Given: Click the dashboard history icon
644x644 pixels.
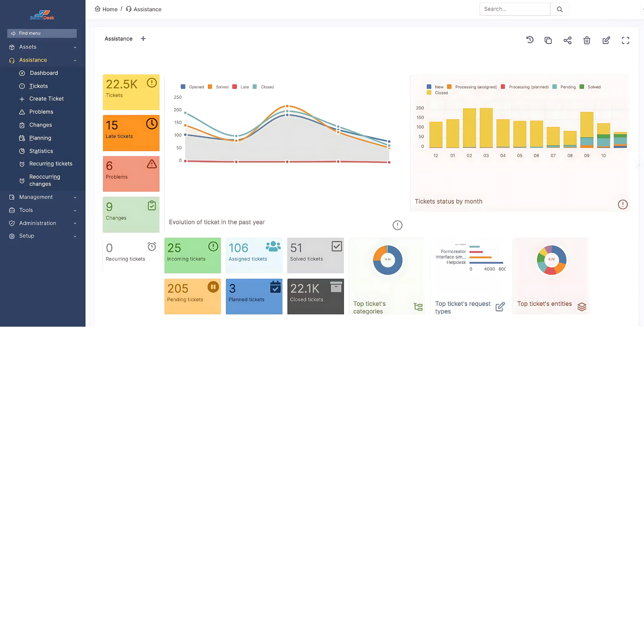Looking at the screenshot, I should coord(530,40).
